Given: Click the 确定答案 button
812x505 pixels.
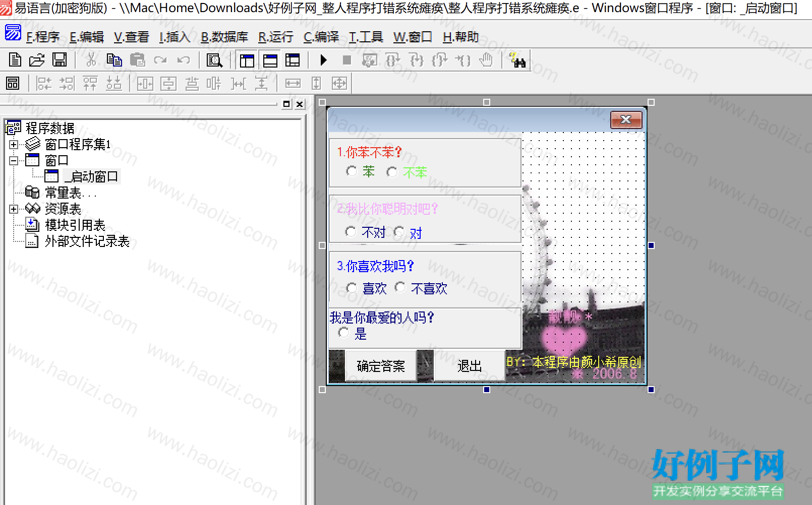Looking at the screenshot, I should 381,366.
